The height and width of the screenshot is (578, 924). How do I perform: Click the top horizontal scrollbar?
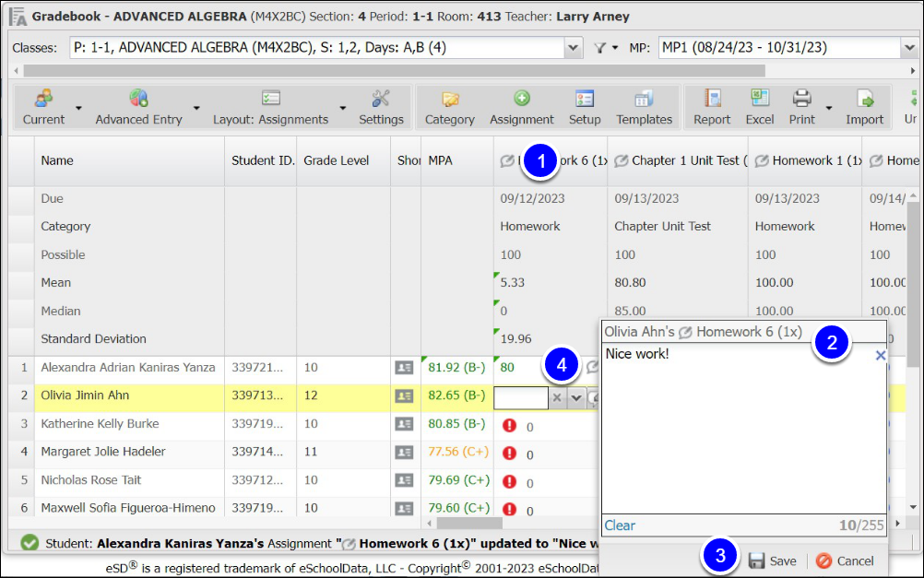tap(395, 71)
